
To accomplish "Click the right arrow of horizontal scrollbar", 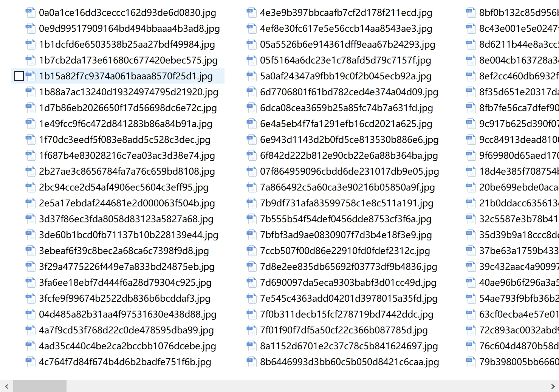I will 553,386.
